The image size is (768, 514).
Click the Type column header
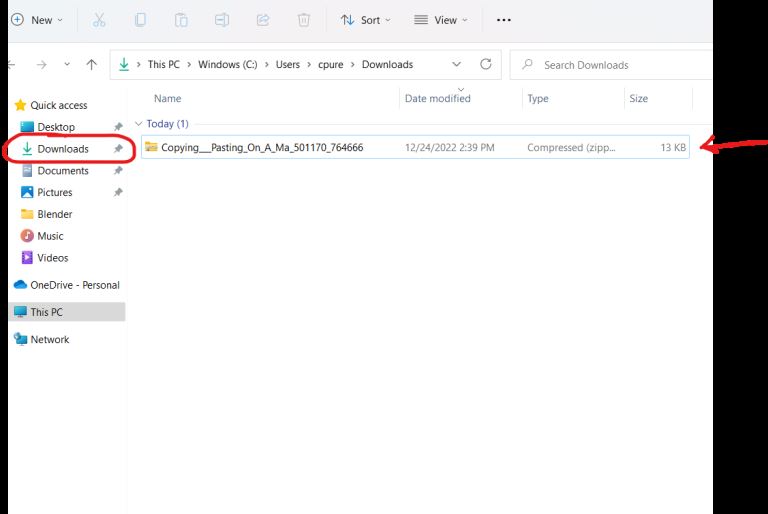[538, 98]
